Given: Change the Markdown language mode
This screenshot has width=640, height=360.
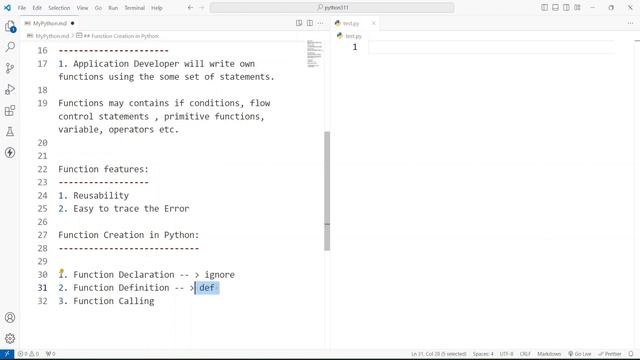Looking at the screenshot, I should [x=549, y=354].
